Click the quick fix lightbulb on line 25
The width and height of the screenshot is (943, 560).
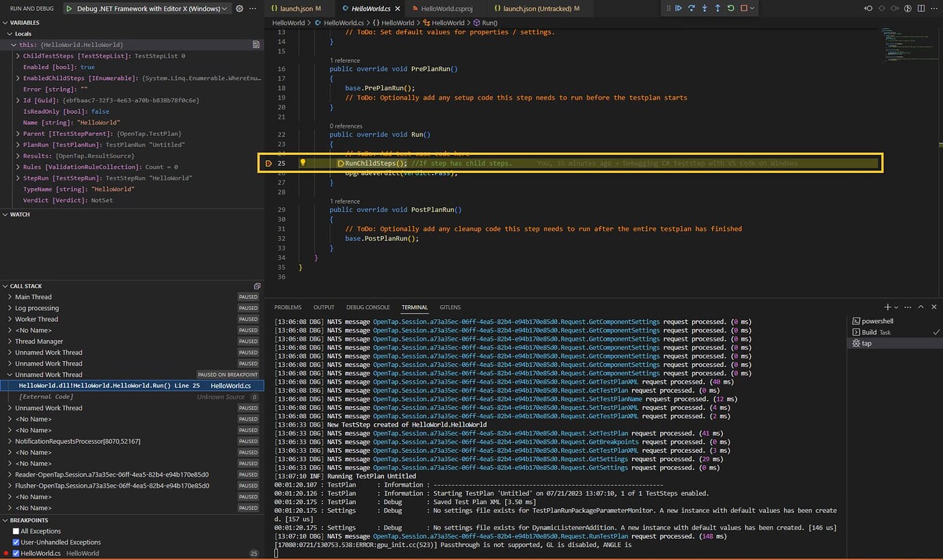click(302, 163)
